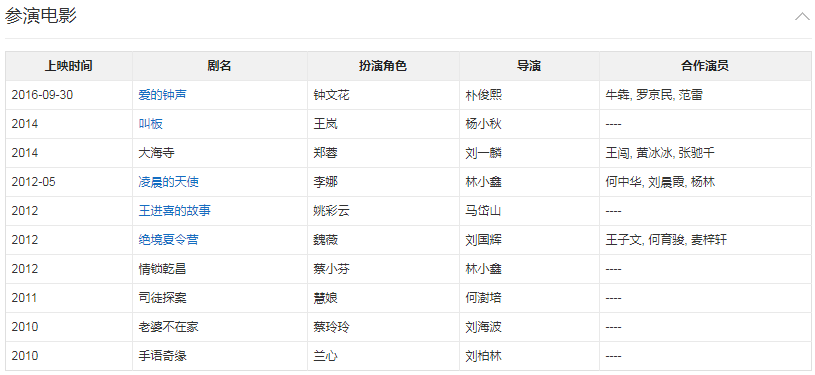
Task: Select the 老婆不在家 title cell
Action: coord(220,327)
